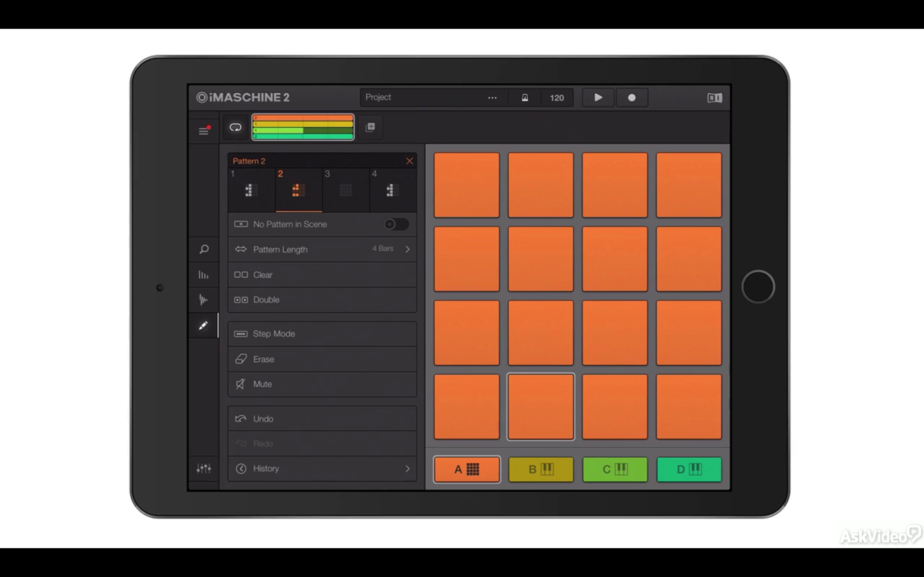Image resolution: width=924 pixels, height=577 pixels.
Task: Click the Native Instruments logo icon
Action: point(714,98)
